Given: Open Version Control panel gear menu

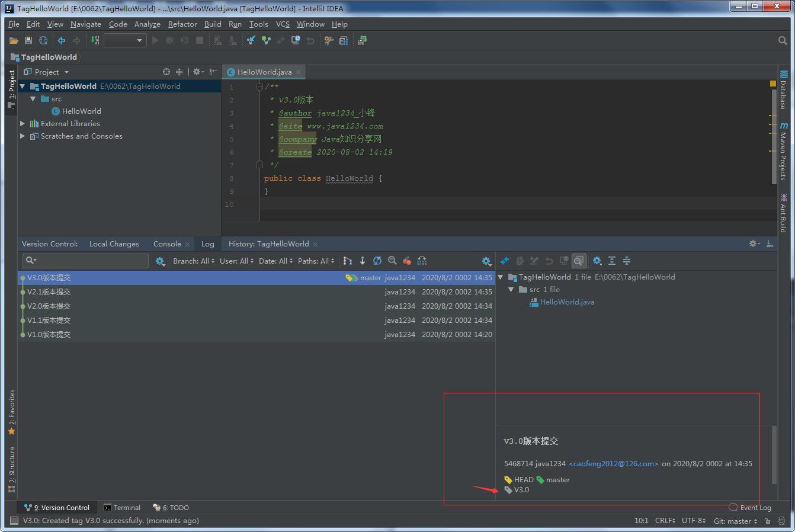Looking at the screenshot, I should (754, 243).
